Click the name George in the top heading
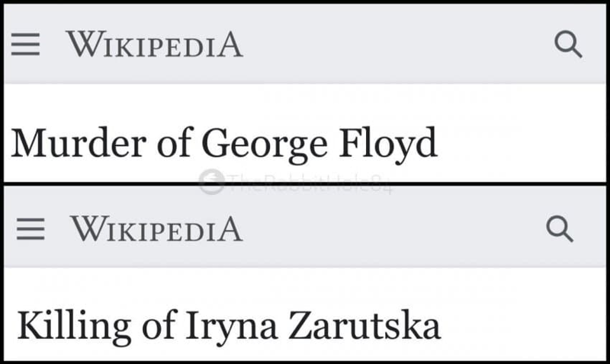The width and height of the screenshot is (610, 364). click(265, 145)
